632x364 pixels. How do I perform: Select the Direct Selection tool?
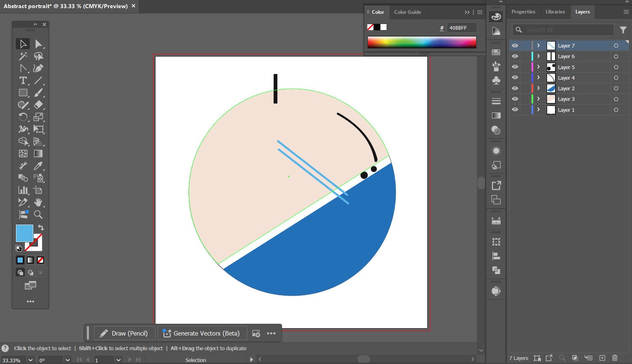pos(38,44)
